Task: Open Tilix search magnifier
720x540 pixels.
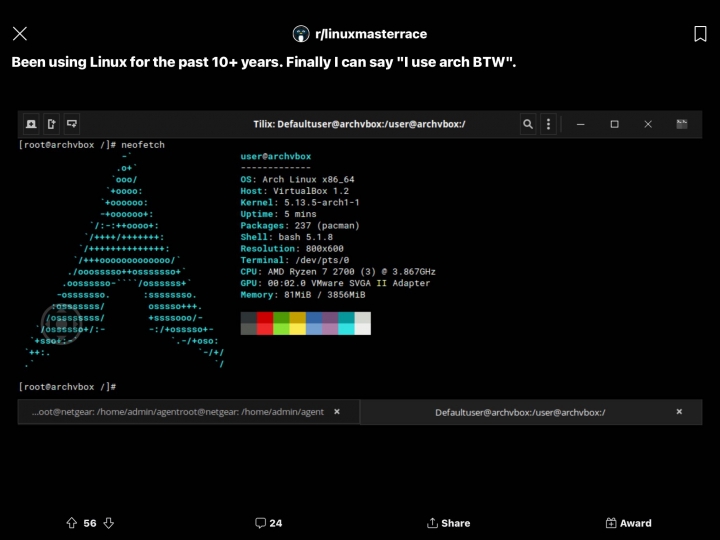Action: point(528,124)
